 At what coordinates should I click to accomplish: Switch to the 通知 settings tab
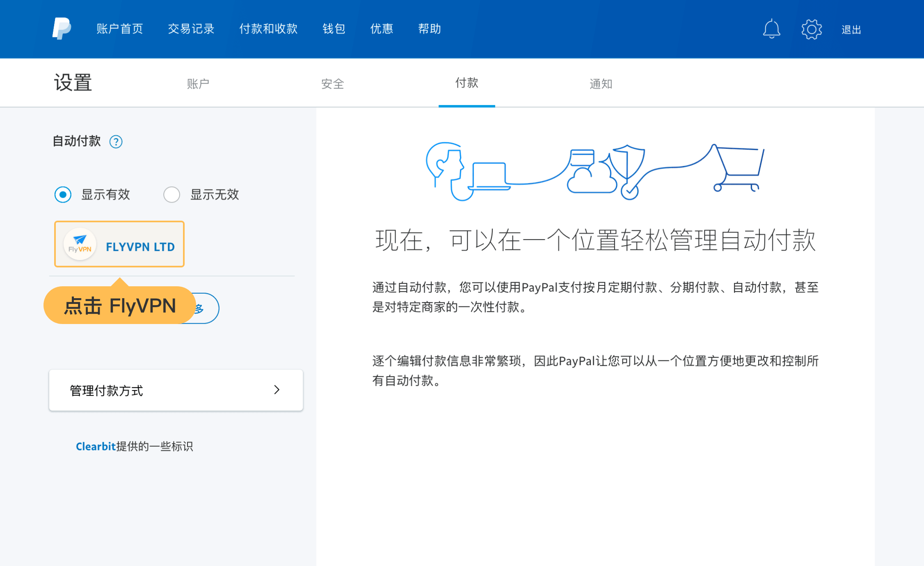[601, 84]
